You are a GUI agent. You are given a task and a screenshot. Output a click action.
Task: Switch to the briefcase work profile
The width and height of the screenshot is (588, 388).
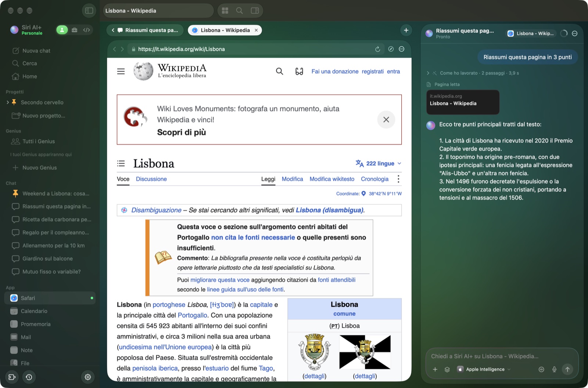click(x=75, y=30)
